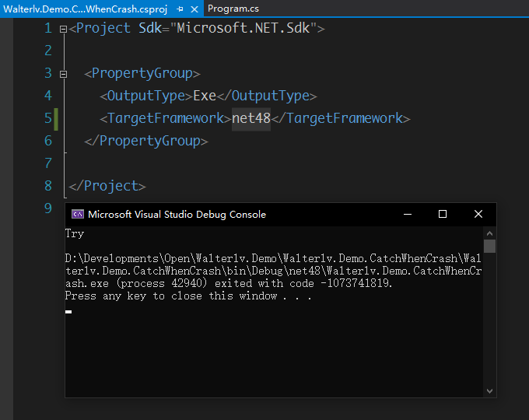Close the csproj document tab

[194, 9]
